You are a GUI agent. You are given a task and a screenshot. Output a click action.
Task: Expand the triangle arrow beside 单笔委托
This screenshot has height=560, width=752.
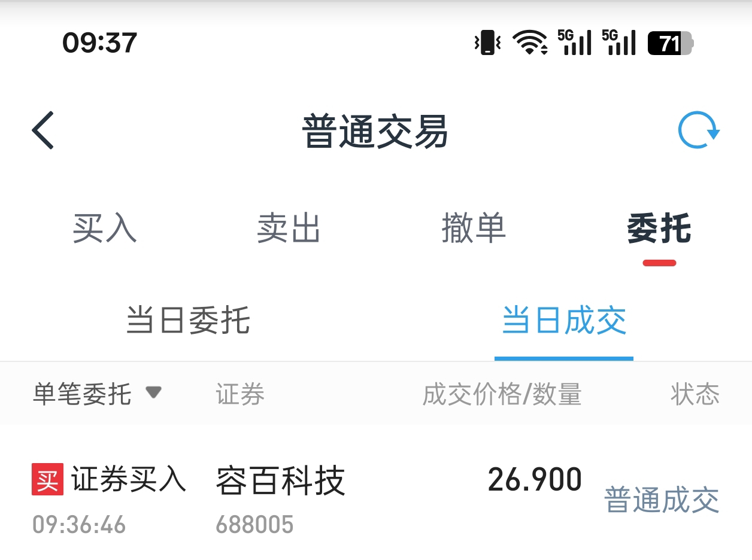pos(154,392)
